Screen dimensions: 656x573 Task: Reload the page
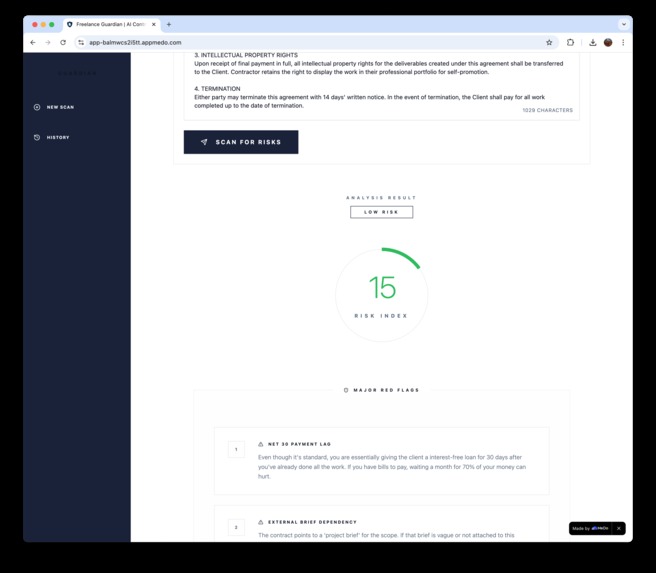point(63,42)
